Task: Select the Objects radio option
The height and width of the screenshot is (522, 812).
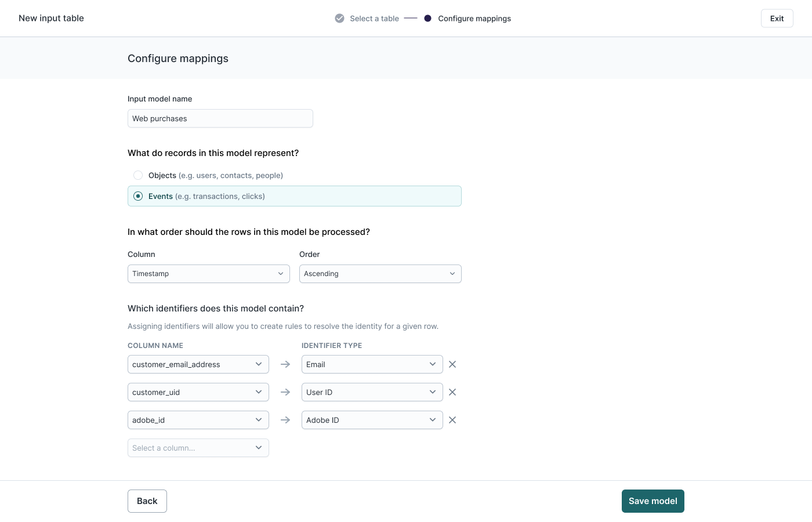Action: 138,175
